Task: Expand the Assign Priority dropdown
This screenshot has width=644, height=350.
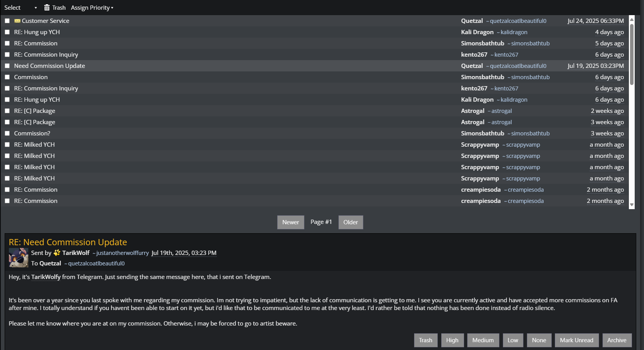Action: tap(92, 8)
